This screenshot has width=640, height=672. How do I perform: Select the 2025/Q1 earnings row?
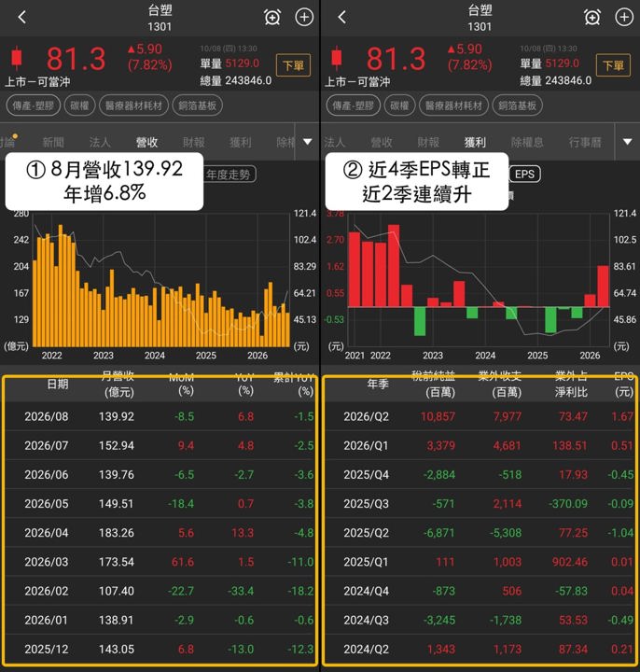click(x=480, y=562)
